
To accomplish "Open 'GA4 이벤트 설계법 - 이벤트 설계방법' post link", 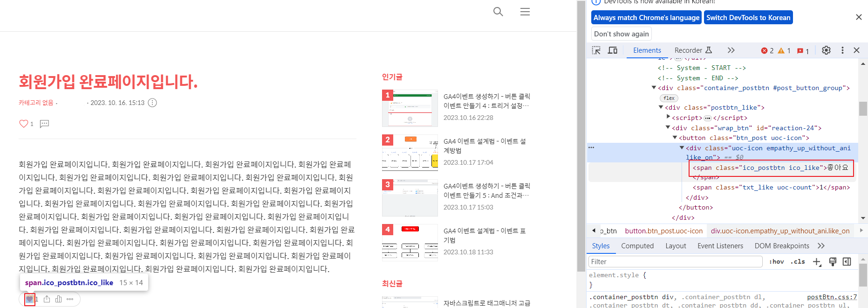I will click(485, 146).
